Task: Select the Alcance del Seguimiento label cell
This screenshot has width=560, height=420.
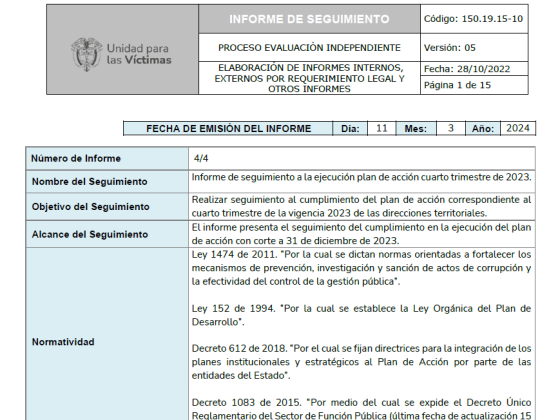Action: coord(107,234)
